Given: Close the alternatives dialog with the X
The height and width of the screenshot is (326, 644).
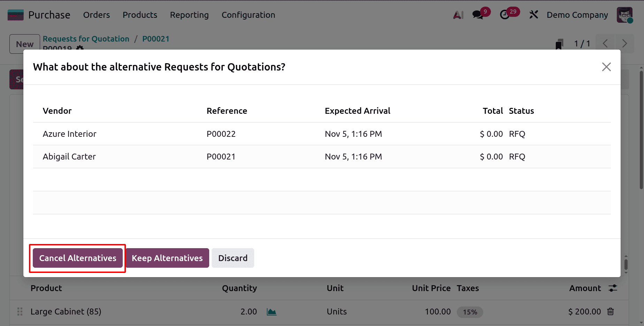Looking at the screenshot, I should pyautogui.click(x=606, y=67).
